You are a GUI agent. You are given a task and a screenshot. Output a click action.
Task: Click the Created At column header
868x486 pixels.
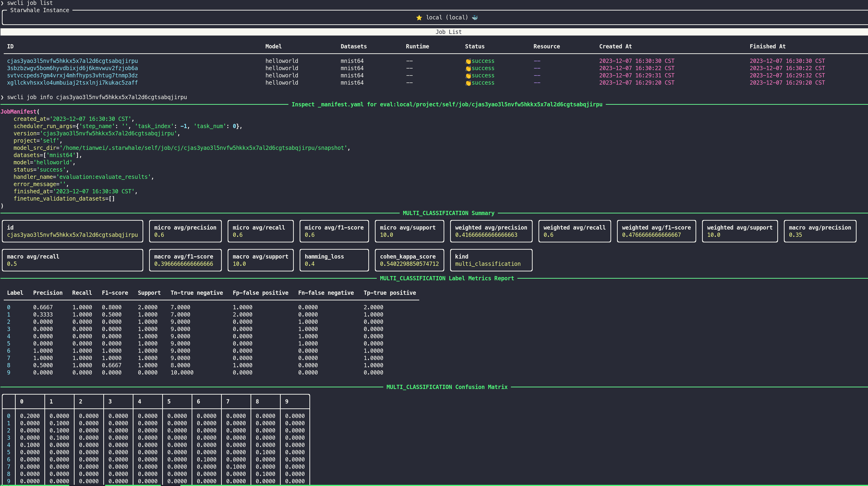tap(615, 47)
